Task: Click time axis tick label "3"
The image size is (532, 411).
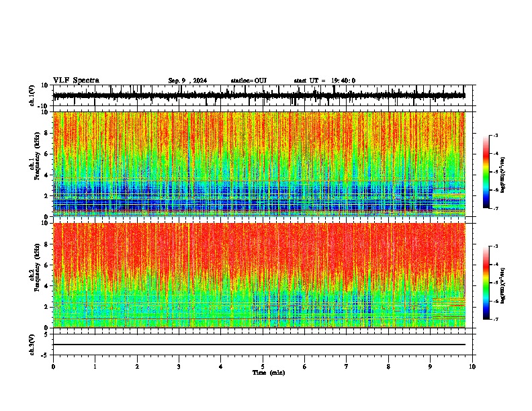Action: (179, 367)
